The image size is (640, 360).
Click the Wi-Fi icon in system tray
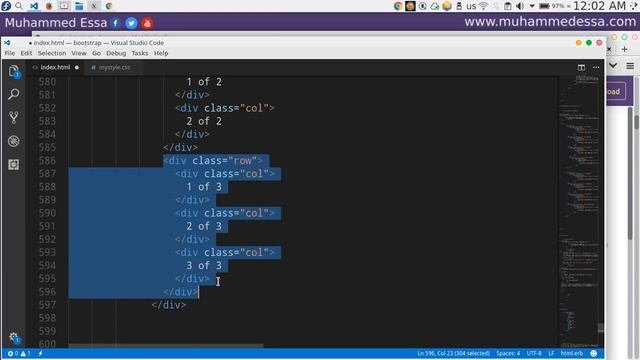484,6
